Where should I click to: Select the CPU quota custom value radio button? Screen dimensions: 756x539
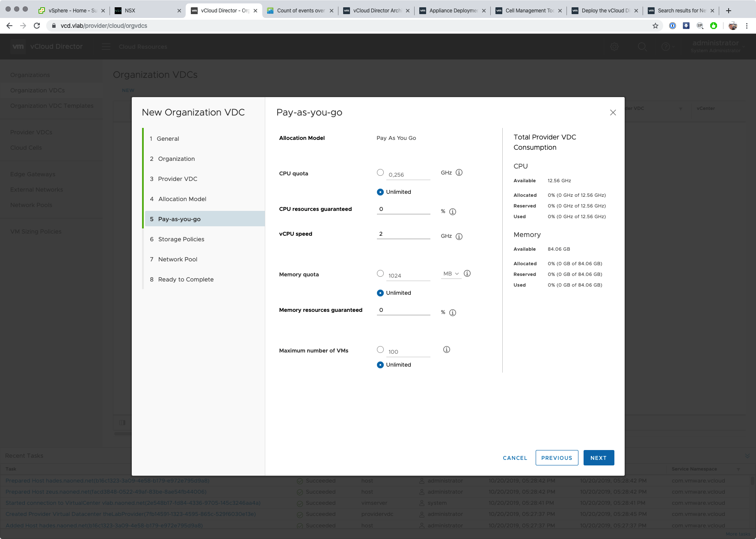[x=380, y=173]
